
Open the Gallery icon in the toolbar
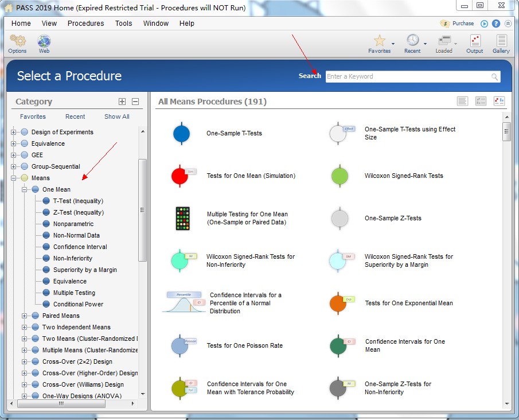click(x=501, y=42)
